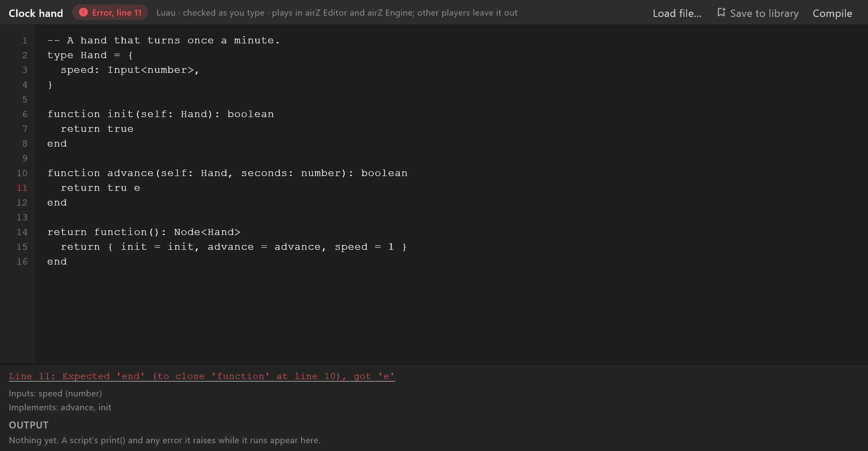
Task: Compile the Clock hand script
Action: (832, 13)
